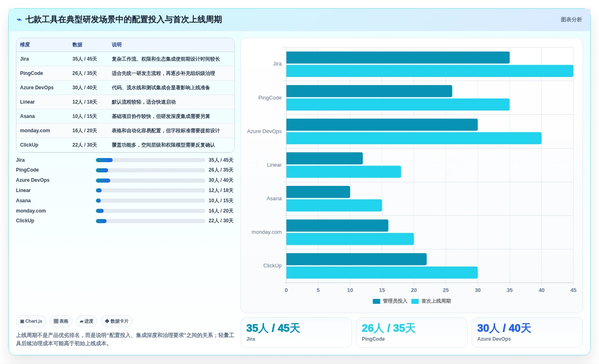Click description 默认流程较轻，适合快速启动
The width and height of the screenshot is (599, 364).
pos(144,102)
